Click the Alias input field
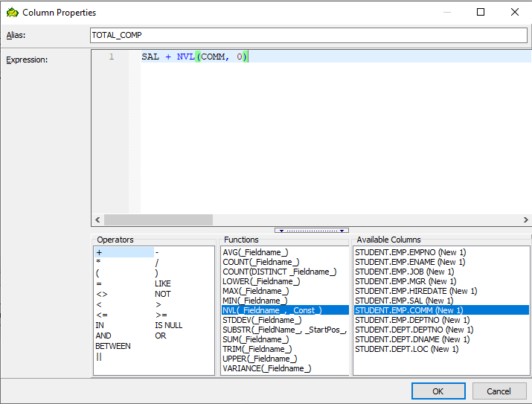This screenshot has width=532, height=404. [309, 35]
